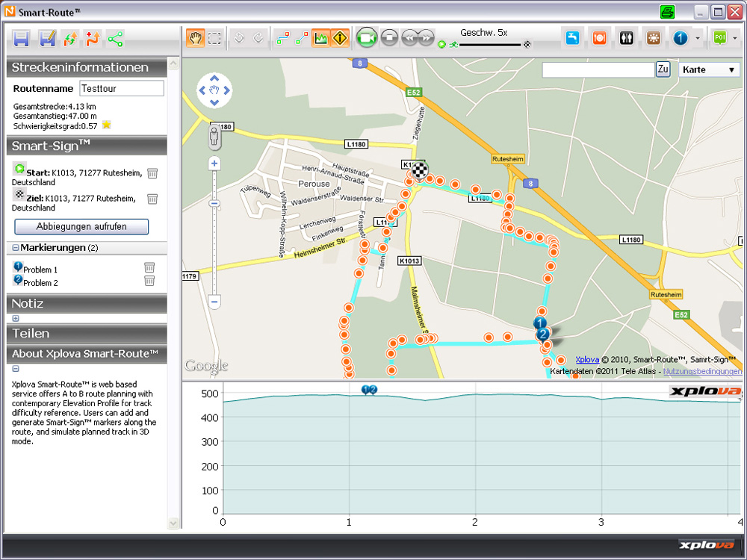Screen dimensions: 747x560
Task: Click the redo arrow icon
Action: [x=258, y=38]
